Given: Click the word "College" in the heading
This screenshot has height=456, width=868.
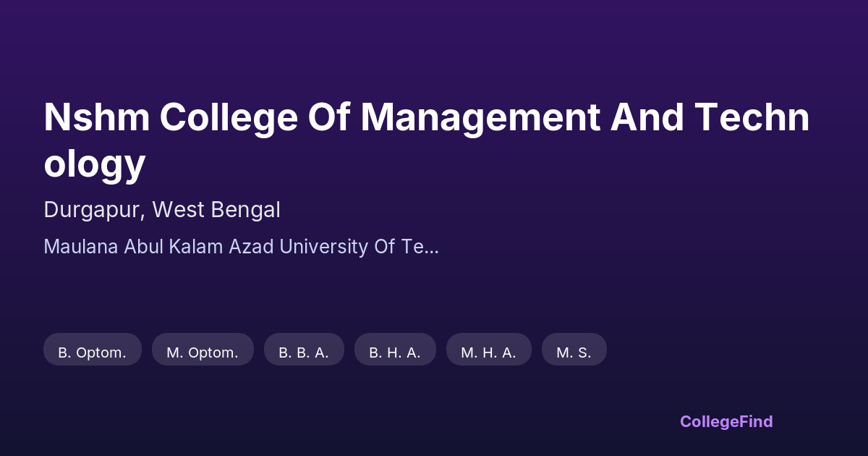Looking at the screenshot, I should point(229,117).
